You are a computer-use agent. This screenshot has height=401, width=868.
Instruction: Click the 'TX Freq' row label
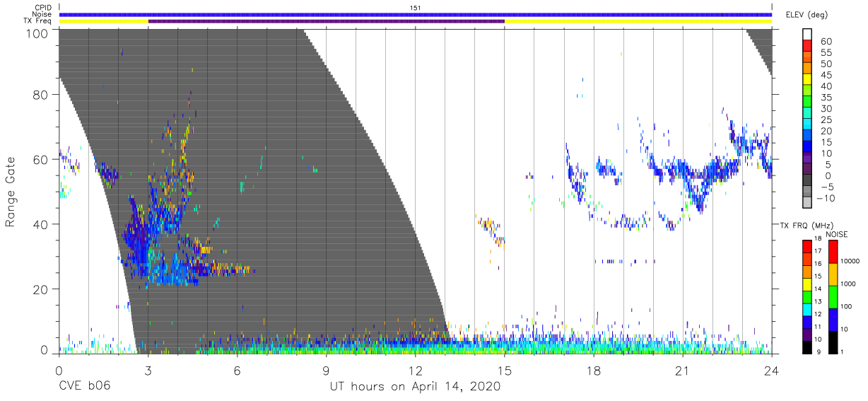coord(37,21)
